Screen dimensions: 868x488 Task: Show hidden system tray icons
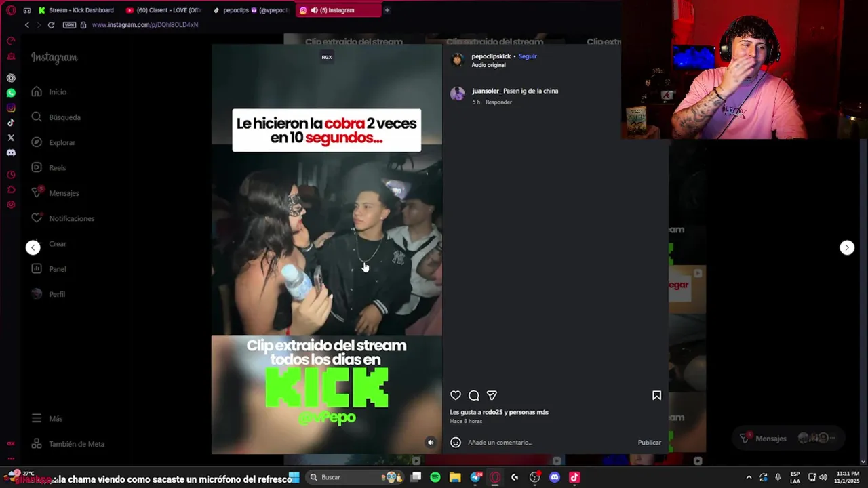coord(749,477)
